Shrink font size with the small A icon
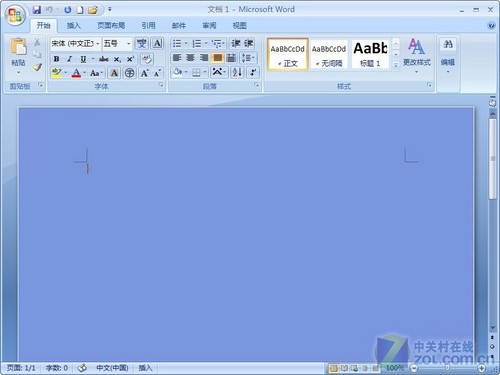500x375 pixels. (x=157, y=73)
